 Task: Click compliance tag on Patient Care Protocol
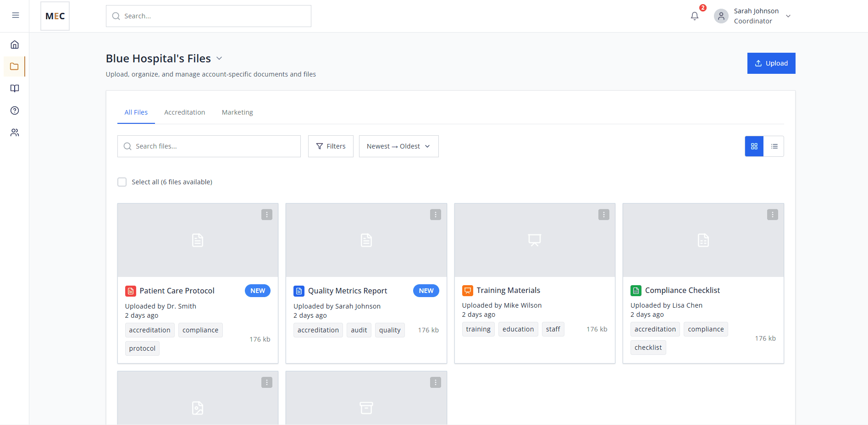200,330
